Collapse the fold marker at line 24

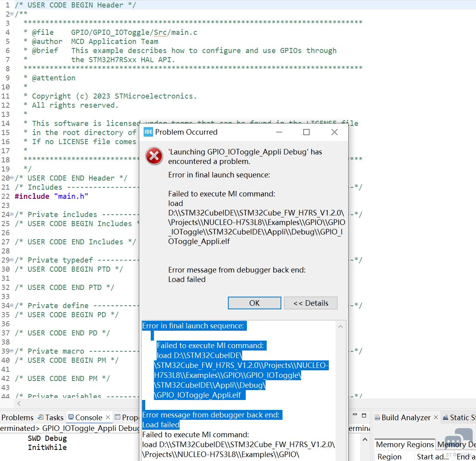tap(11, 215)
